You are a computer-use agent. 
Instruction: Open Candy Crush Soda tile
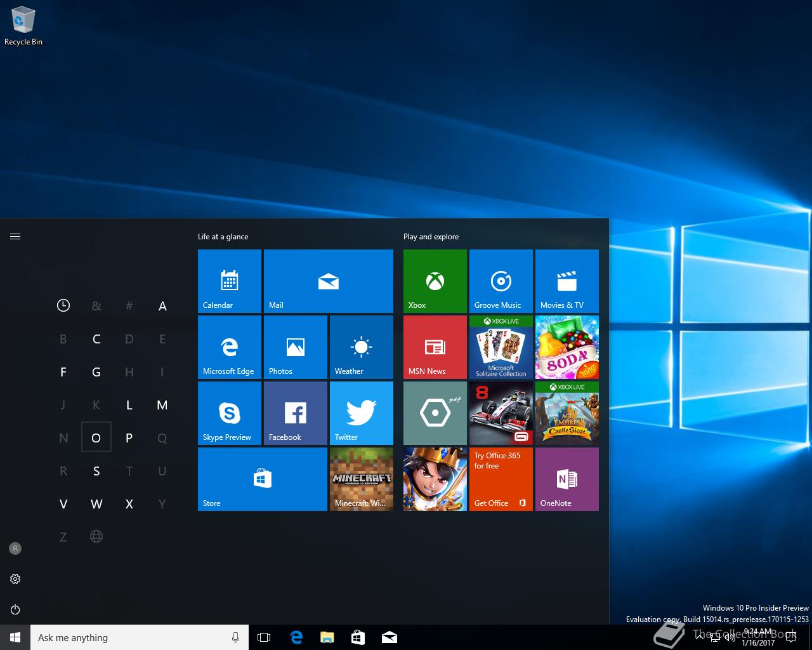[x=567, y=347]
